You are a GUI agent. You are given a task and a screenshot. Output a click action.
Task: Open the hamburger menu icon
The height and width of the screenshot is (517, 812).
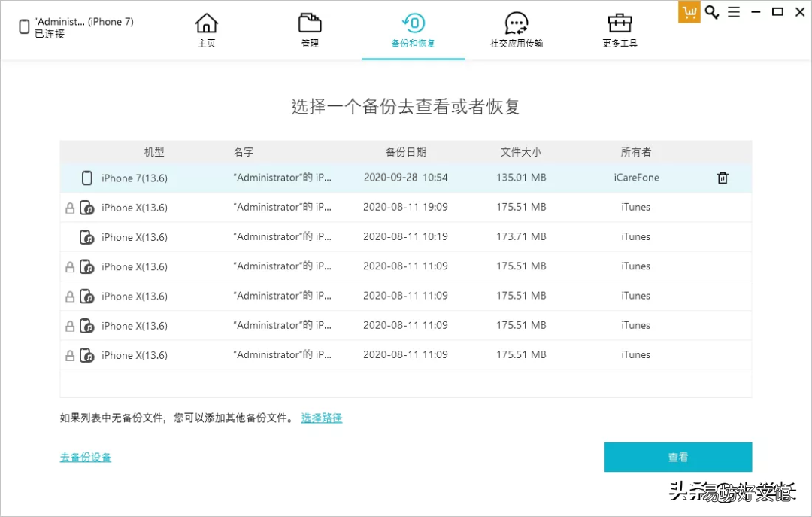[x=734, y=12]
